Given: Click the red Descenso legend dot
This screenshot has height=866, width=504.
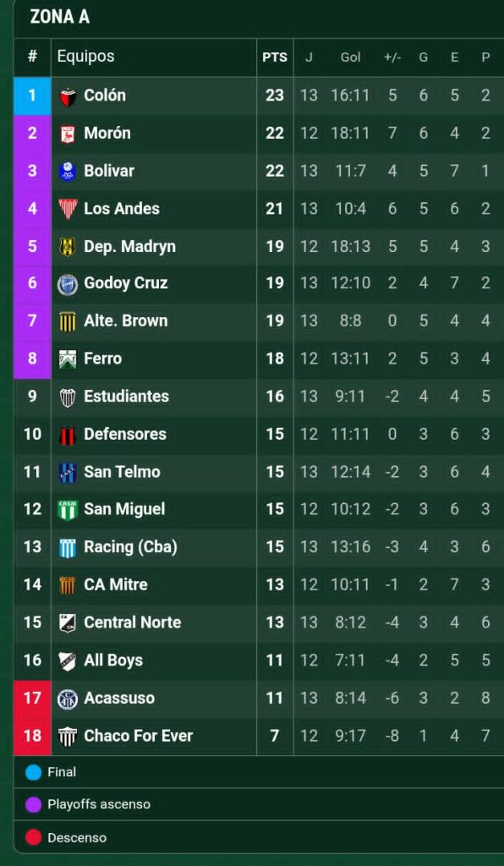Looking at the screenshot, I should [33, 838].
